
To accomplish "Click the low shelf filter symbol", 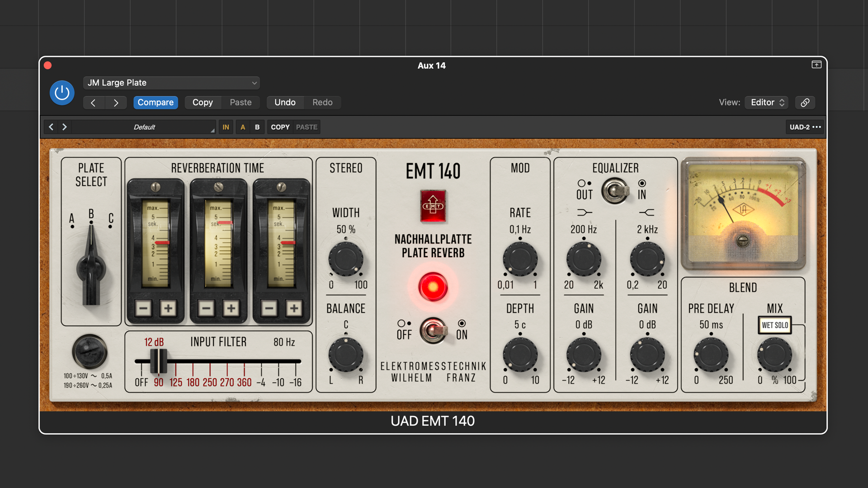I will click(585, 212).
